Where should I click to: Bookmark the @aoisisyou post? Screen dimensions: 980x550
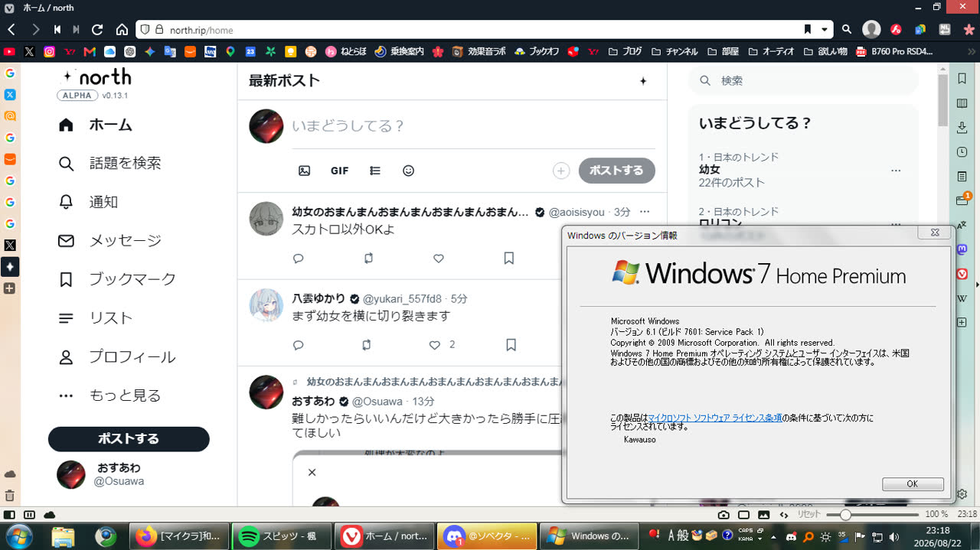coord(508,259)
